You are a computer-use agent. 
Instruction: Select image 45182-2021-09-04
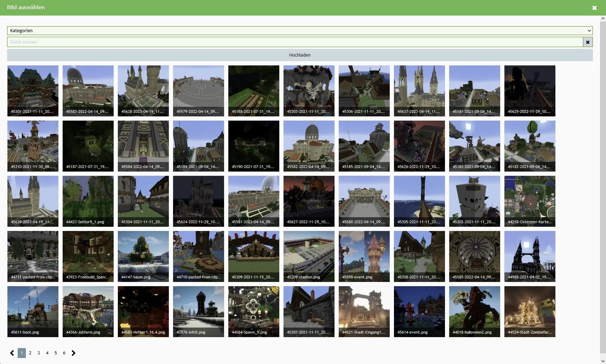(530, 146)
